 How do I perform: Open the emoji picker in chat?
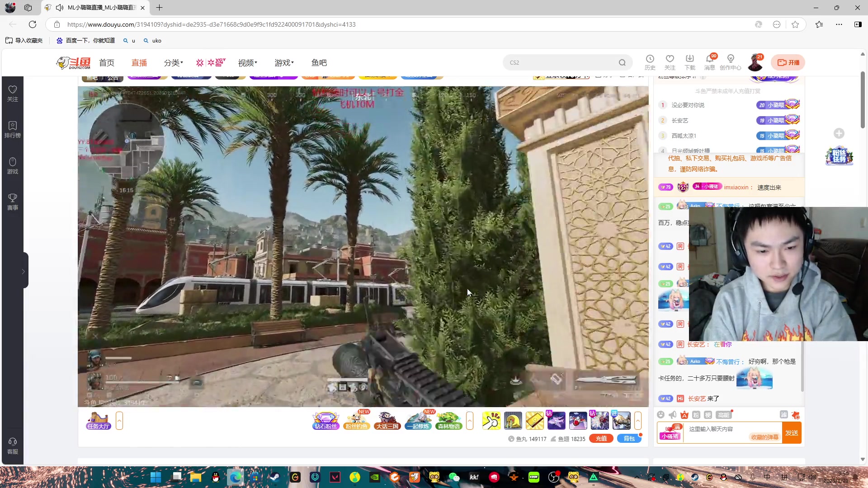click(661, 415)
